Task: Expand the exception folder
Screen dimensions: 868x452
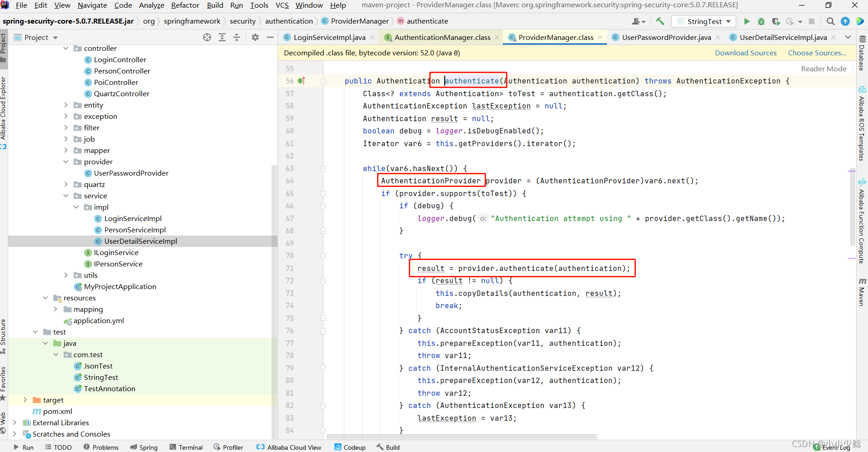Action: 66,116
